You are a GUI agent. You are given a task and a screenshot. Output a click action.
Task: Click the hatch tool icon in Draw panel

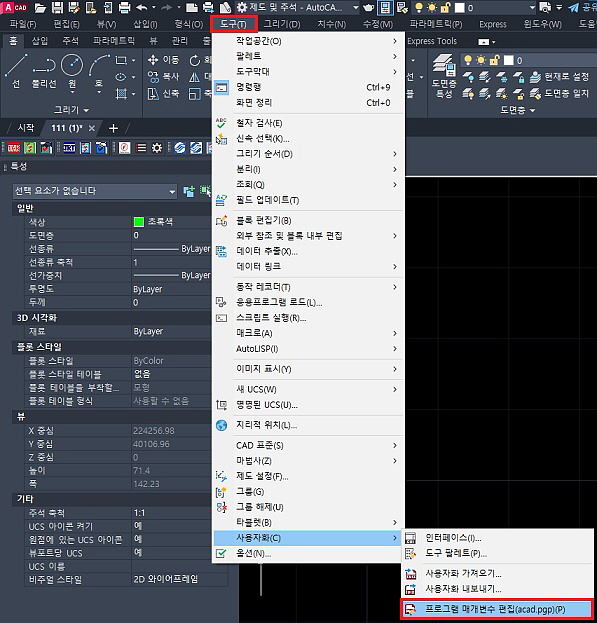click(x=121, y=94)
